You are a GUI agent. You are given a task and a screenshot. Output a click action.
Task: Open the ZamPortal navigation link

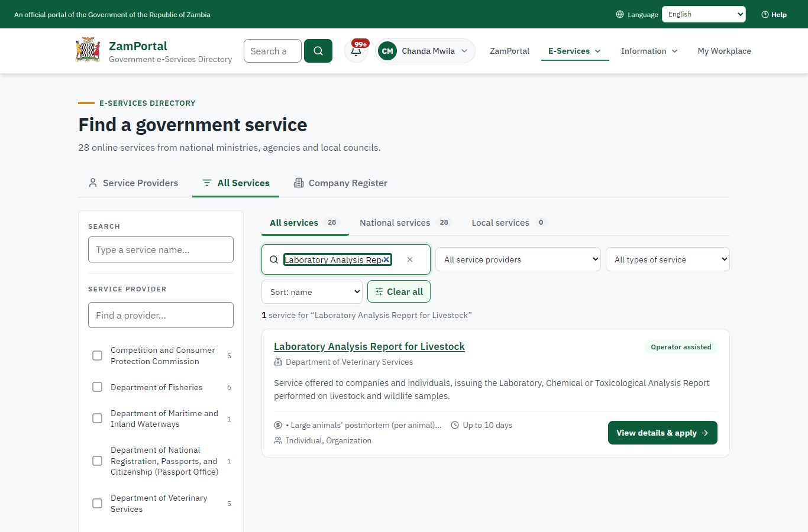click(509, 51)
